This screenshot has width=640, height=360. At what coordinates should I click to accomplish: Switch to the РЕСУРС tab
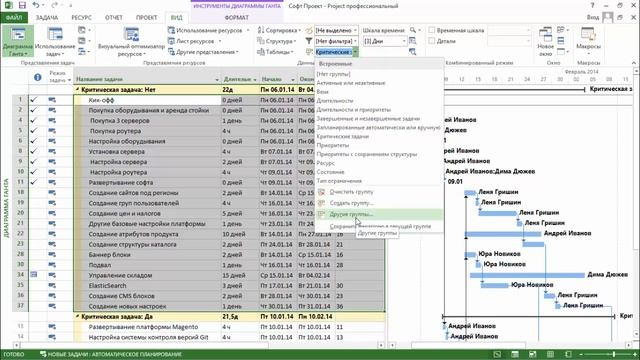coord(81,18)
